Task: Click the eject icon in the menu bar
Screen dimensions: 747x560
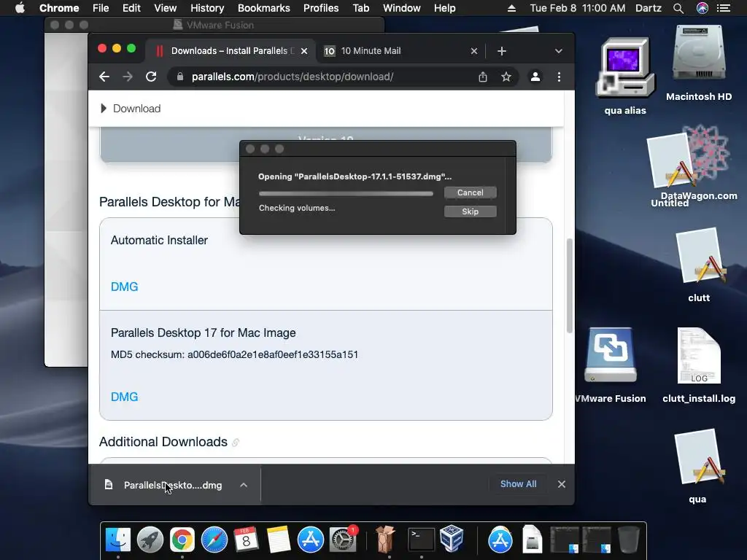Action: 511,8
